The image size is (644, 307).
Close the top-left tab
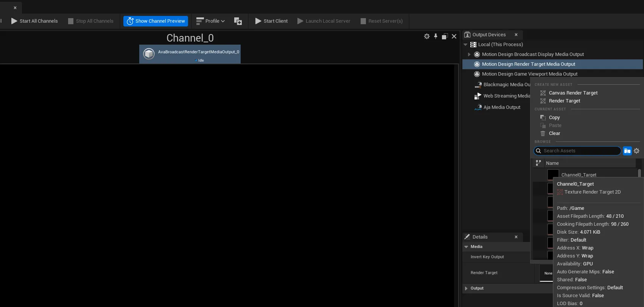click(x=15, y=8)
